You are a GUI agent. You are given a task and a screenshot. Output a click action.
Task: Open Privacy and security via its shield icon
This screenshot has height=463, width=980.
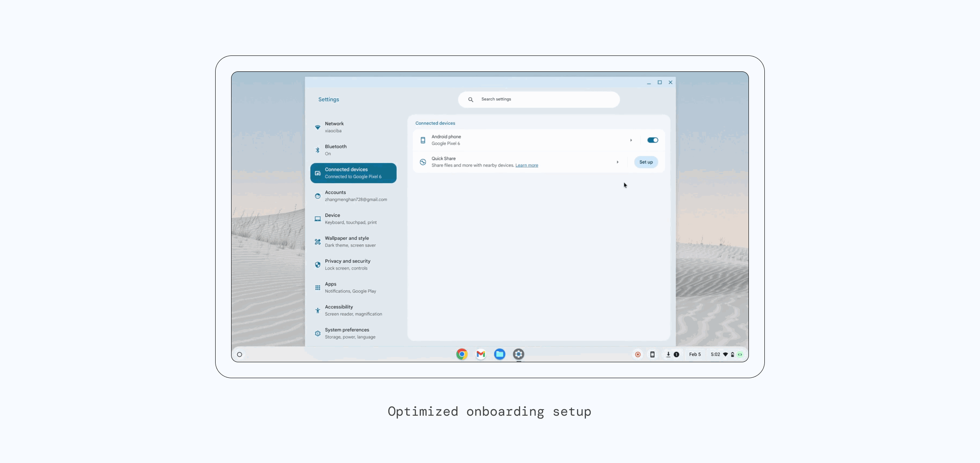(x=318, y=264)
